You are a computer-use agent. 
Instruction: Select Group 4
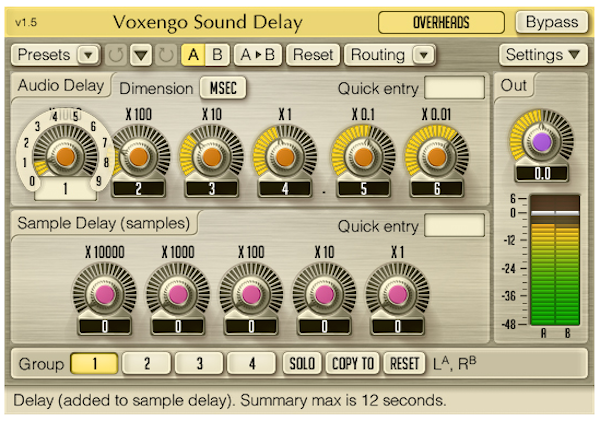[x=251, y=363]
